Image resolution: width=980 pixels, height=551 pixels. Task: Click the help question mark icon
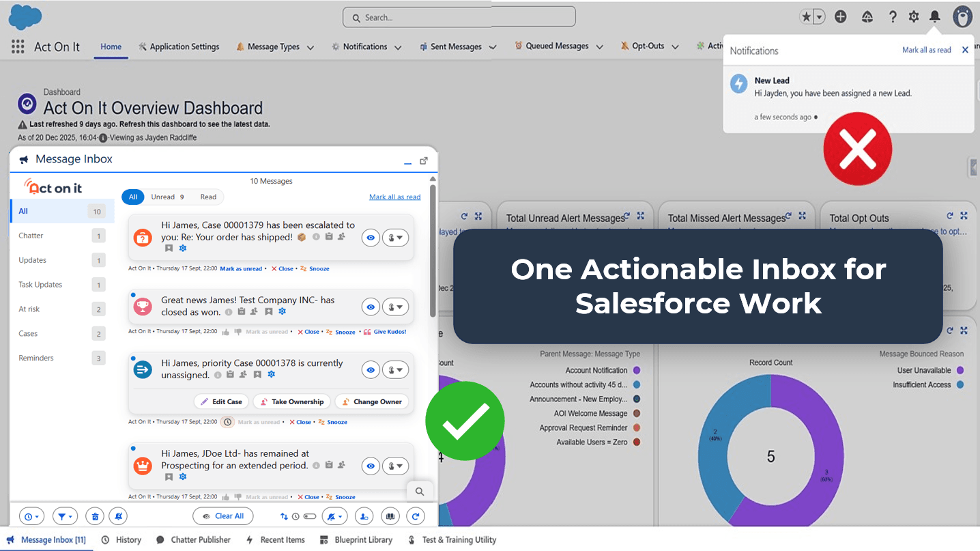coord(893,16)
